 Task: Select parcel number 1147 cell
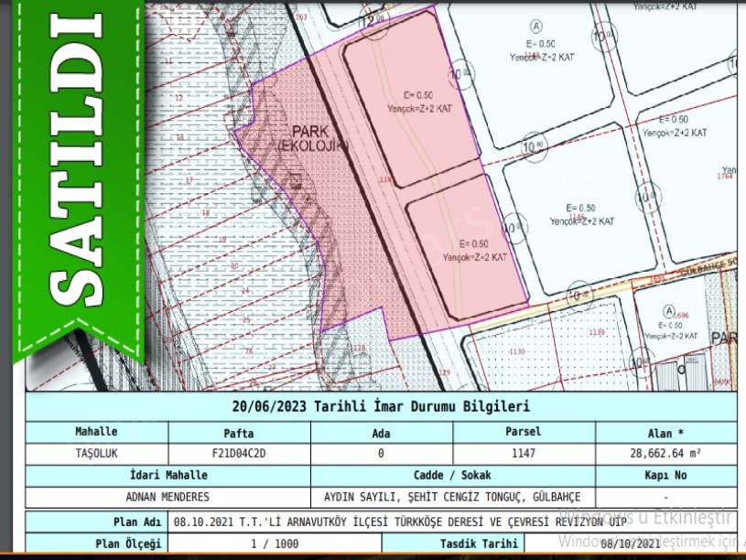(x=524, y=453)
